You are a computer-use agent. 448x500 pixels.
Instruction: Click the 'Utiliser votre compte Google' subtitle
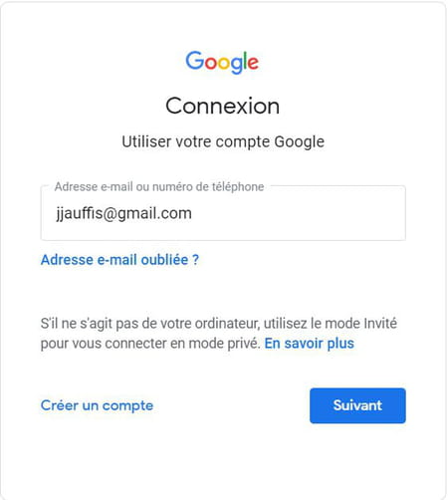click(x=223, y=141)
